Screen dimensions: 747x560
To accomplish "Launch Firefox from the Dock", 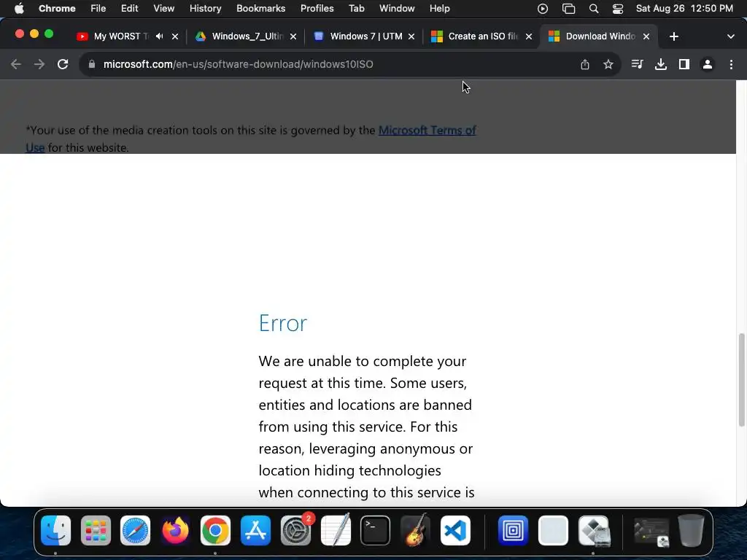I will pyautogui.click(x=175, y=531).
